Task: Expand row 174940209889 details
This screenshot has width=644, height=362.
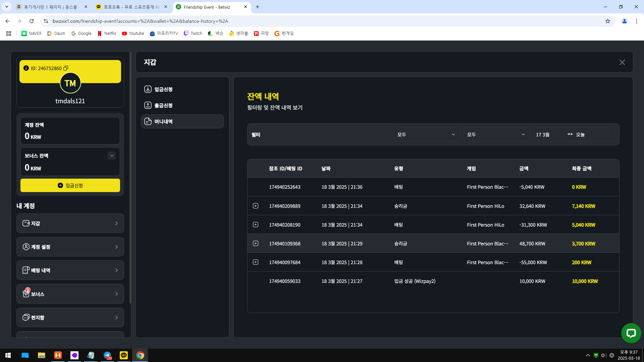Action: pos(256,206)
